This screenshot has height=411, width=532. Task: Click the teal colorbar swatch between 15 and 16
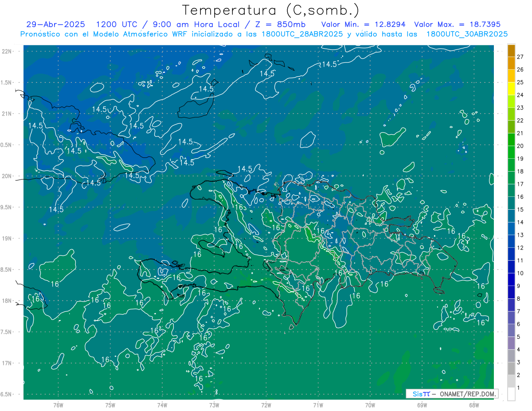pos(511,204)
